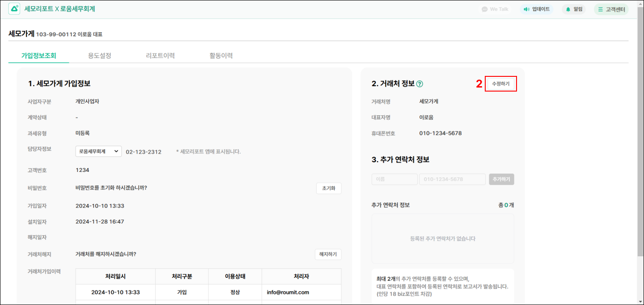Switch to the 가입정보조회 tab

[x=39, y=56]
